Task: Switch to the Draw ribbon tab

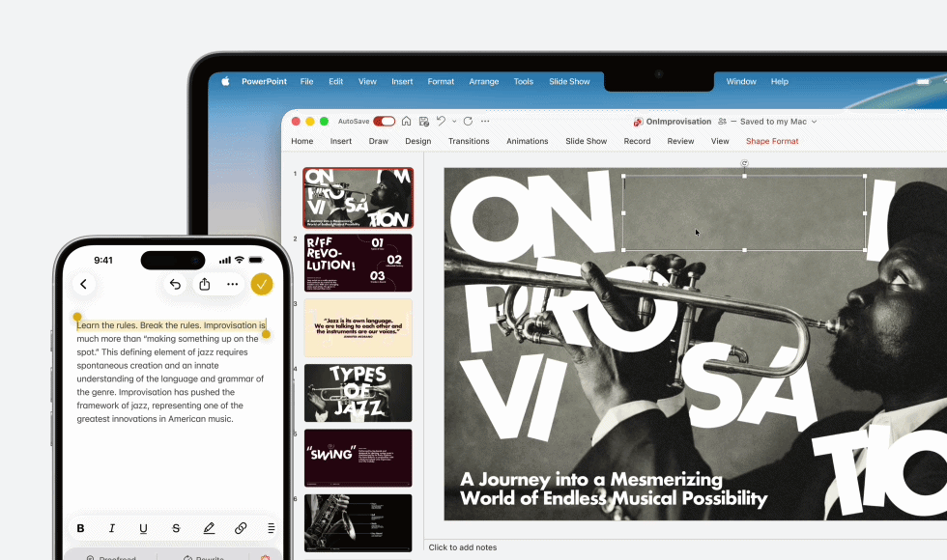Action: click(379, 141)
